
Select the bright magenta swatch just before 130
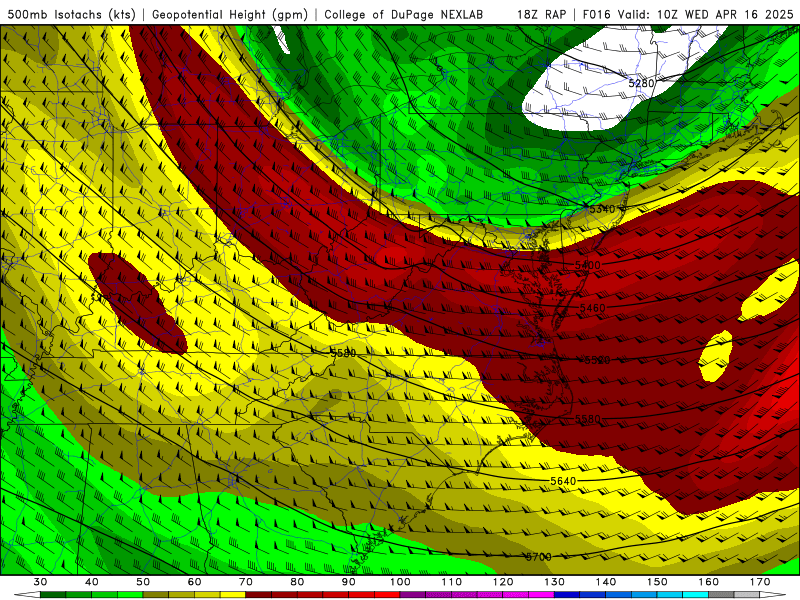click(x=542, y=595)
